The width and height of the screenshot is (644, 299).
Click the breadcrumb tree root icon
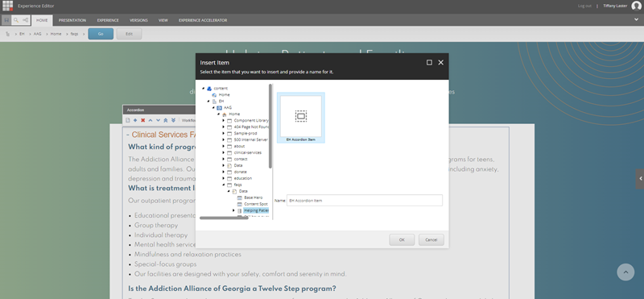point(8,34)
